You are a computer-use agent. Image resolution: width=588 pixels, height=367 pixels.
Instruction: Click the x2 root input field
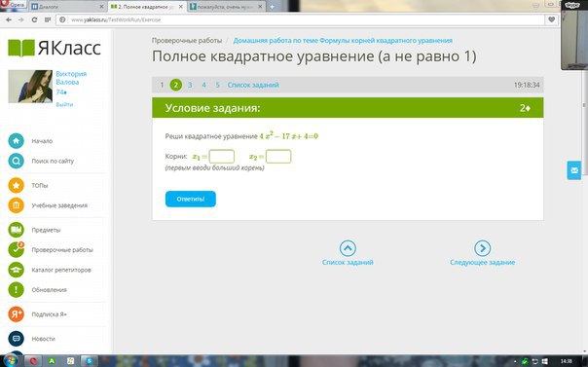click(x=278, y=157)
